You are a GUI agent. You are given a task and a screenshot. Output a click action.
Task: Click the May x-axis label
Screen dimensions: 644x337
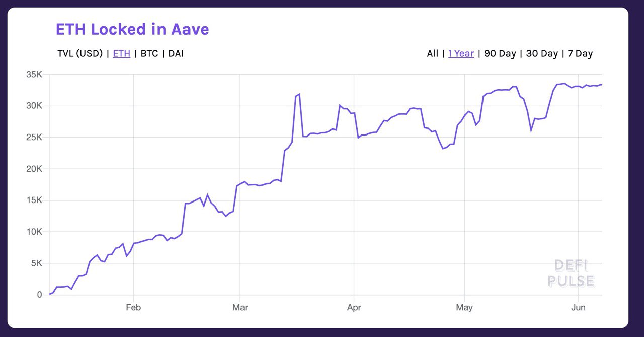click(x=464, y=307)
